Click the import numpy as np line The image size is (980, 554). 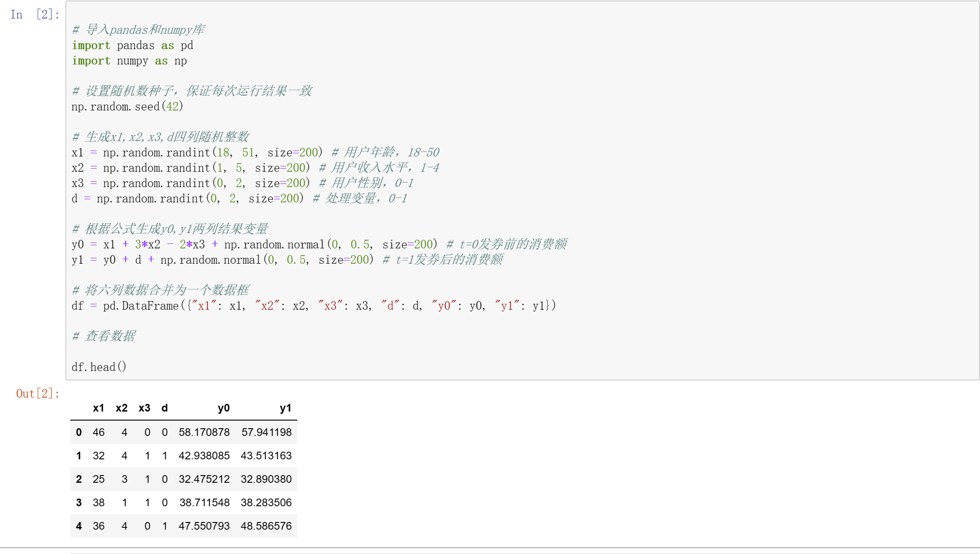tap(129, 61)
